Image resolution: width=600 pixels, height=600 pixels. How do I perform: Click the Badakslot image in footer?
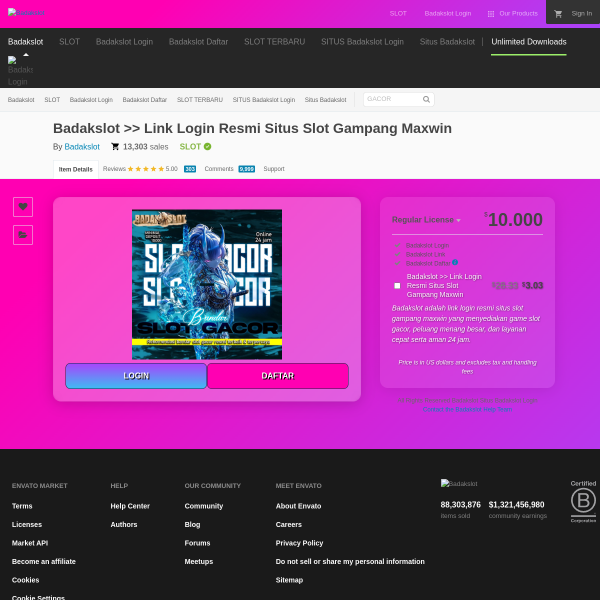tap(459, 483)
